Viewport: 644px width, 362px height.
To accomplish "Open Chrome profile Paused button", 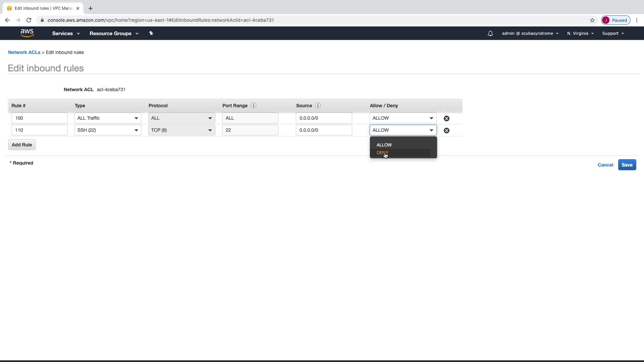I will pyautogui.click(x=616, y=20).
